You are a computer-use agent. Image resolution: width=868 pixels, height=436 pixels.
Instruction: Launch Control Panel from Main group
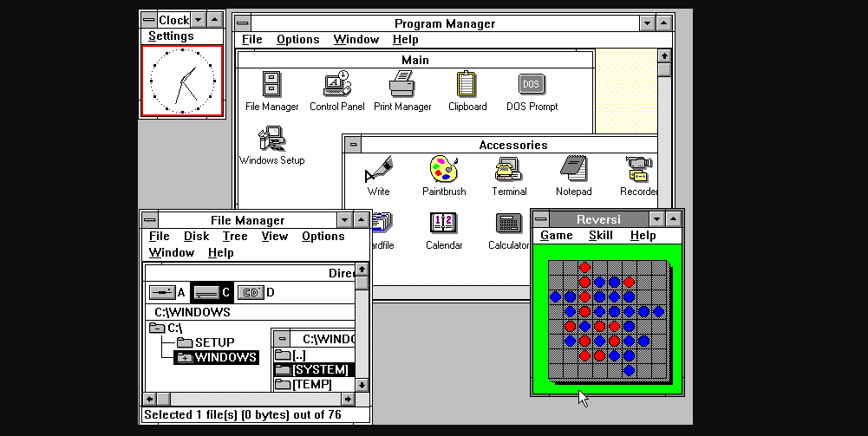pos(336,85)
